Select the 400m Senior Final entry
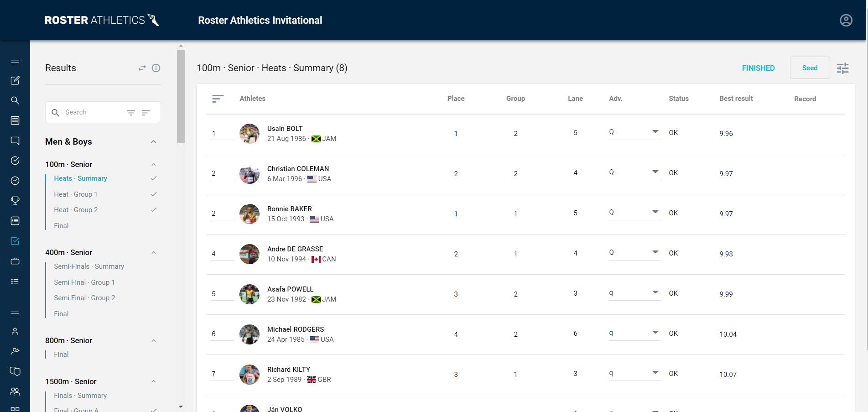868x412 pixels. pos(61,313)
